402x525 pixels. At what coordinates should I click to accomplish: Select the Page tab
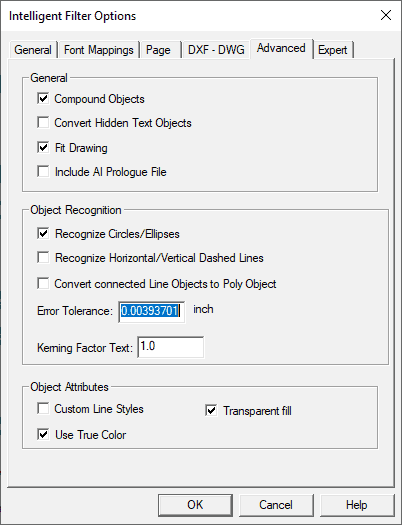pos(159,50)
